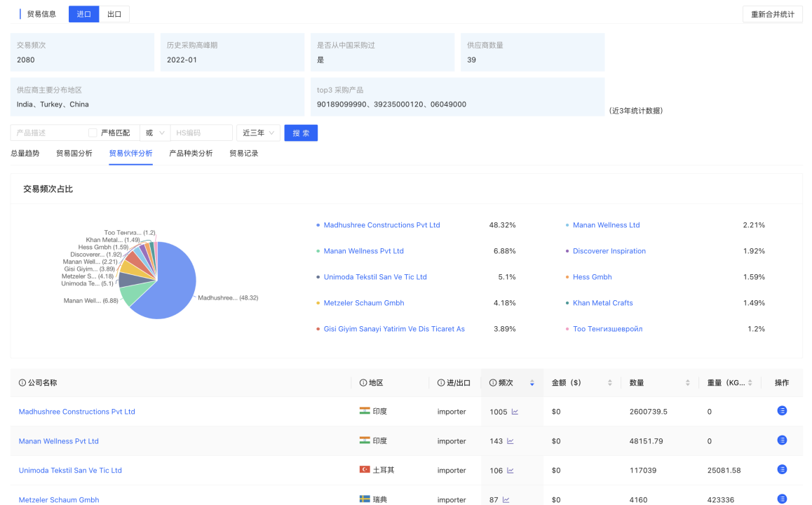This screenshot has height=505, width=812.
Task: Switch to the 出口 toggle
Action: point(114,14)
